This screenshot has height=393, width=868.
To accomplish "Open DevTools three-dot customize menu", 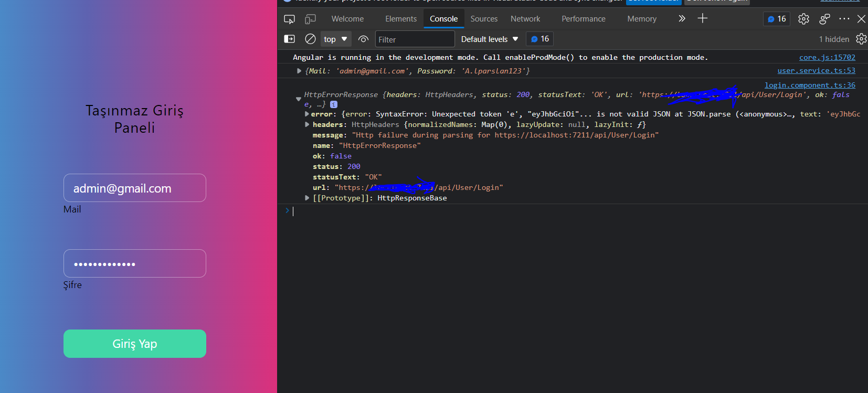I will (x=844, y=19).
